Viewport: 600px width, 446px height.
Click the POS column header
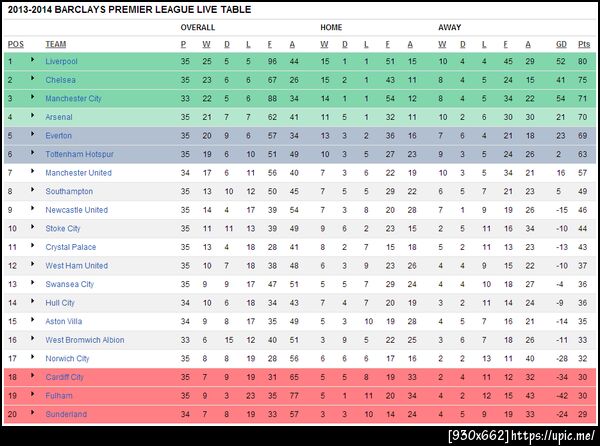point(15,44)
